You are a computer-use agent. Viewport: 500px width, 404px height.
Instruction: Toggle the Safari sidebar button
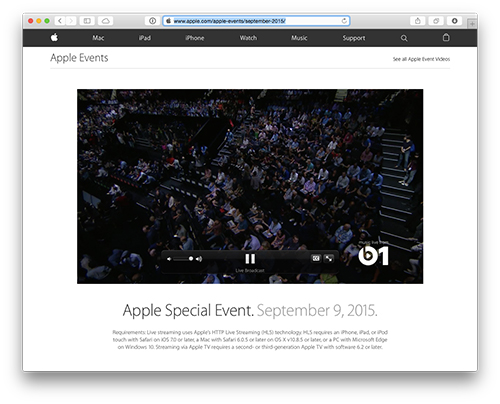pos(87,21)
